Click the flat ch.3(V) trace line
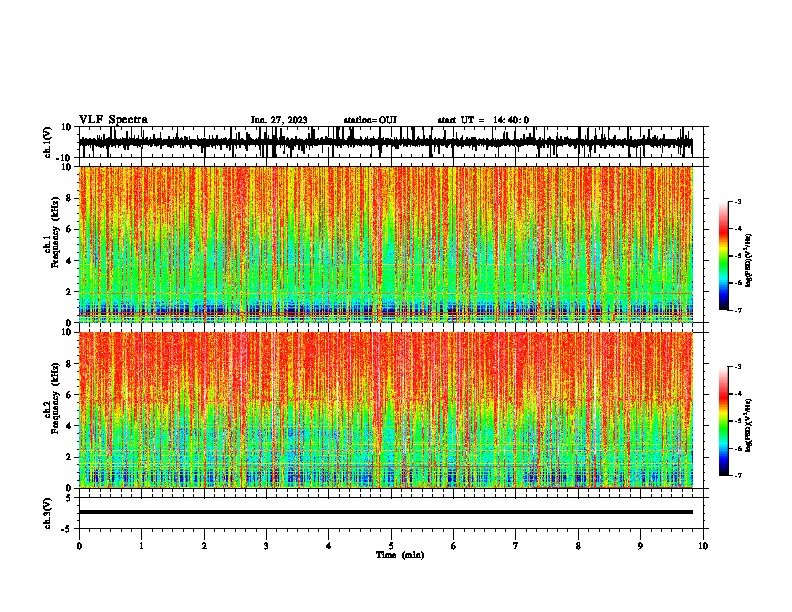Screen dimensions: 792x612 (x=386, y=512)
